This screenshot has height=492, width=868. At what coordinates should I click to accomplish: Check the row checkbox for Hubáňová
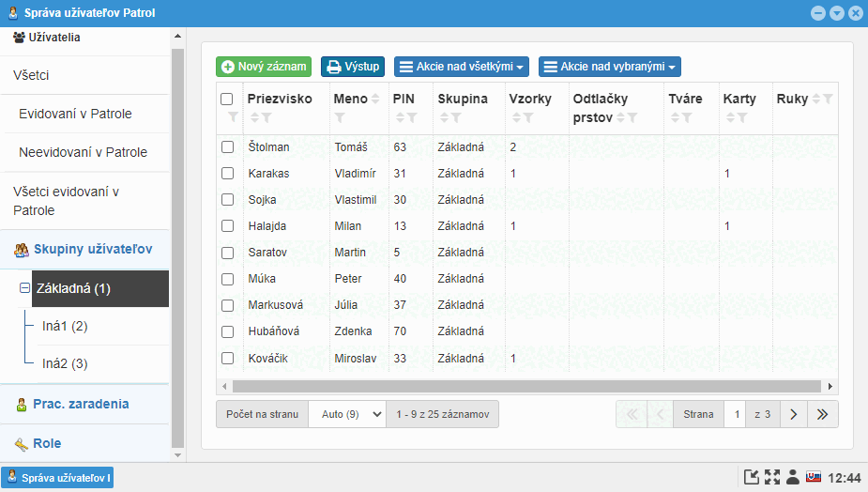point(227,331)
